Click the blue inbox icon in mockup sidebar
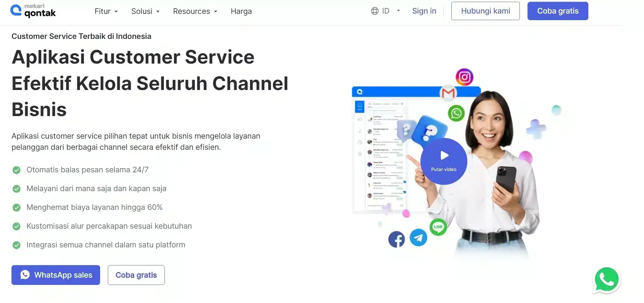 (x=360, y=106)
